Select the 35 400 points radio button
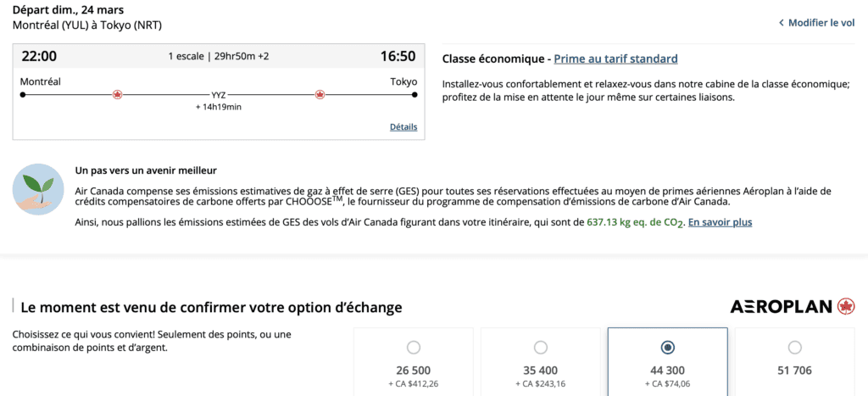The height and width of the screenshot is (396, 868). click(x=540, y=348)
